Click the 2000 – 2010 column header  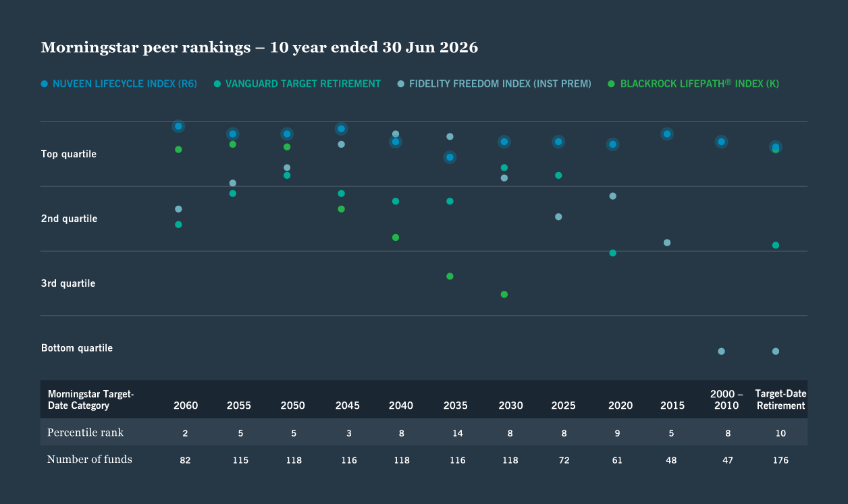point(727,399)
